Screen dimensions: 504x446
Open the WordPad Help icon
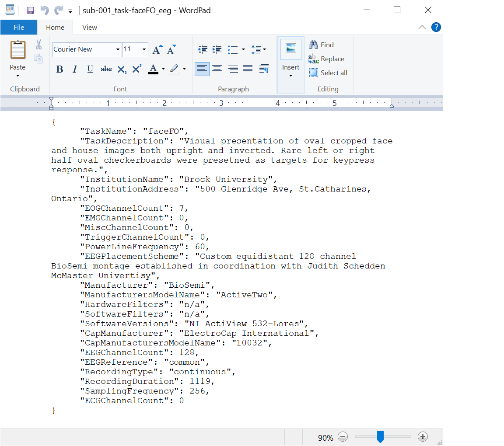(x=436, y=27)
